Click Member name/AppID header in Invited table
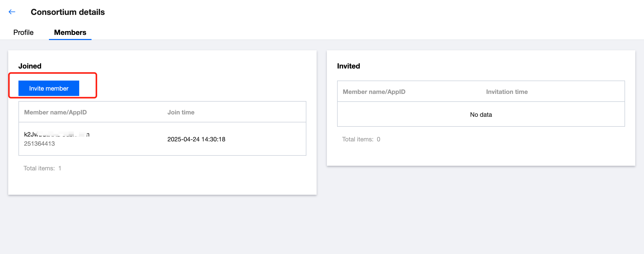Viewport: 644px width, 254px height. pyautogui.click(x=374, y=92)
